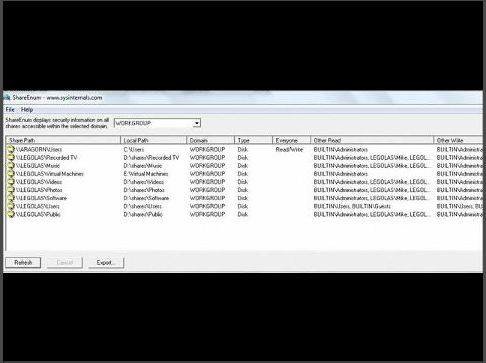The image size is (486, 363).
Task: Click the D:\shares\Users local path
Action: [x=143, y=206]
